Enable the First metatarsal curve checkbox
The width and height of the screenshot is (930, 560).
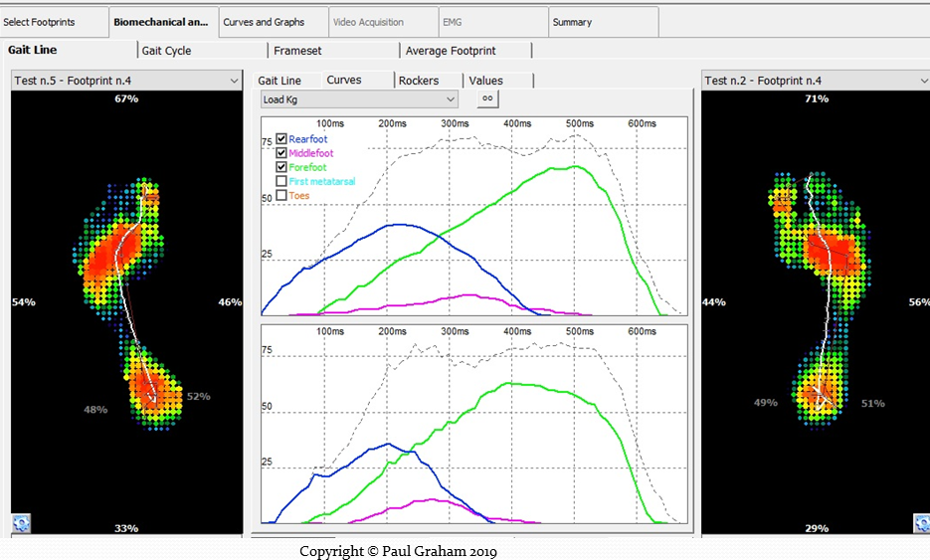point(281,181)
